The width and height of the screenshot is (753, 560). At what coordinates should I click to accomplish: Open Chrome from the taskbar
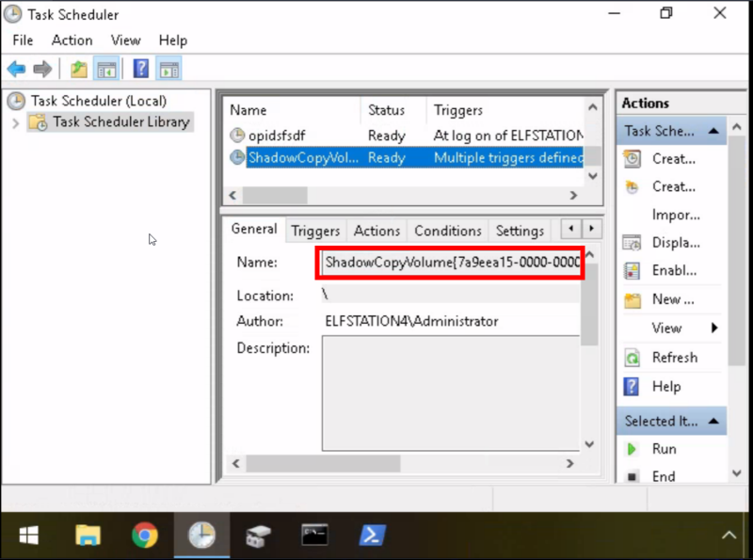point(144,536)
